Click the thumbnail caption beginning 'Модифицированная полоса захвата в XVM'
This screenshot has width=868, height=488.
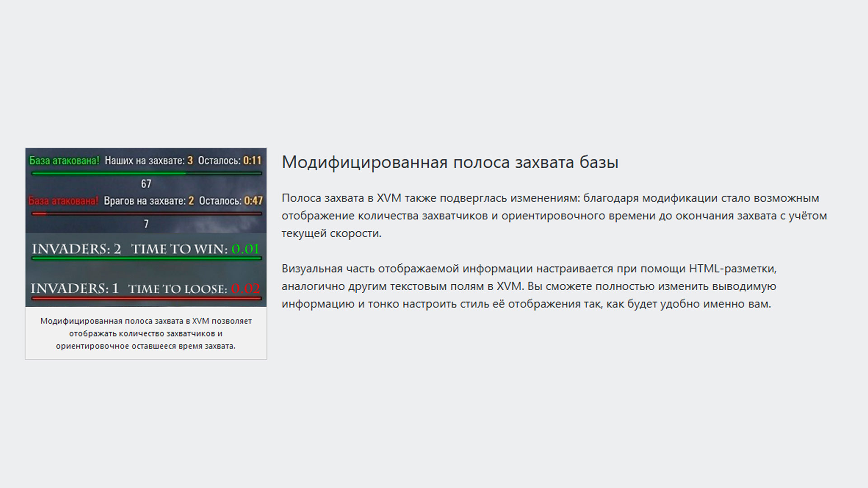coord(146,333)
